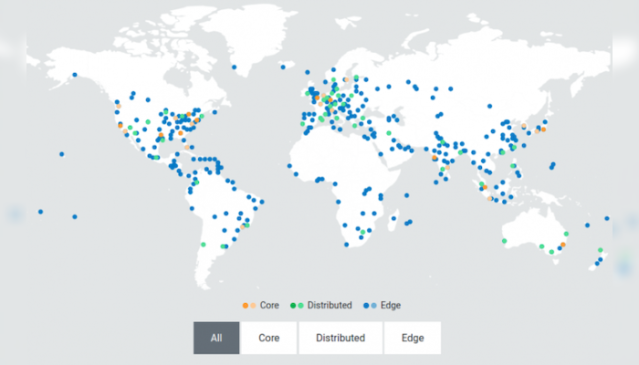Click the green node in Western Australia
This screenshot has width=639, height=365.
click(504, 241)
